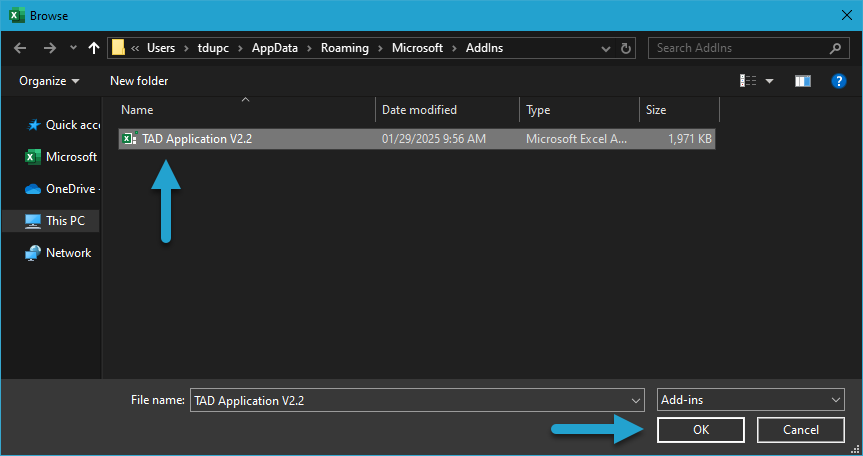Viewport: 863px width, 456px height.
Task: Refresh the AddIns folder view
Action: click(x=626, y=48)
